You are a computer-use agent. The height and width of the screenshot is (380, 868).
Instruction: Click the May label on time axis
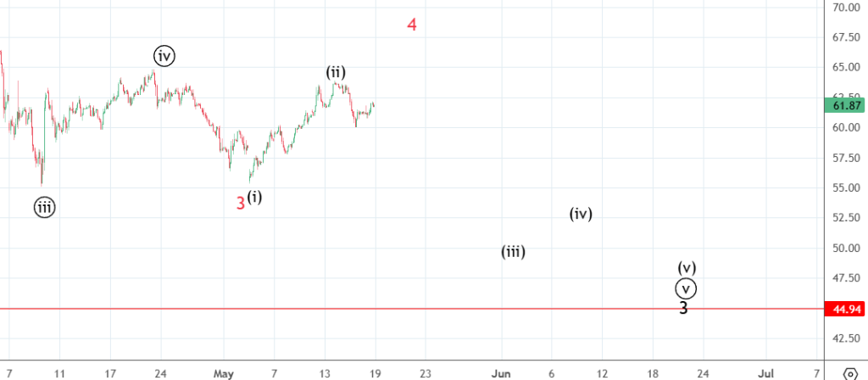point(223,372)
